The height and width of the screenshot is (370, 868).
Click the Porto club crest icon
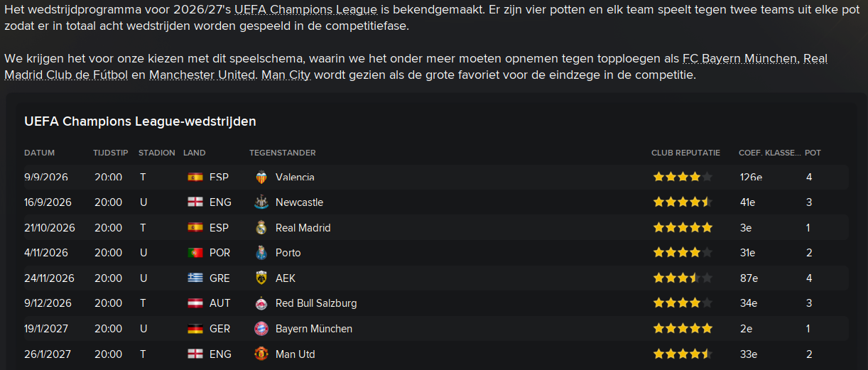[x=261, y=253]
